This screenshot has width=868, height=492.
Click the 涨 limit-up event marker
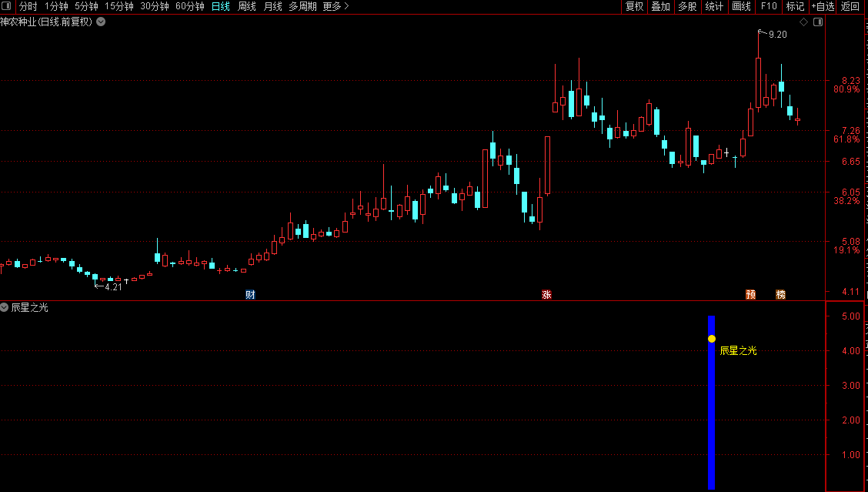pyautogui.click(x=546, y=295)
